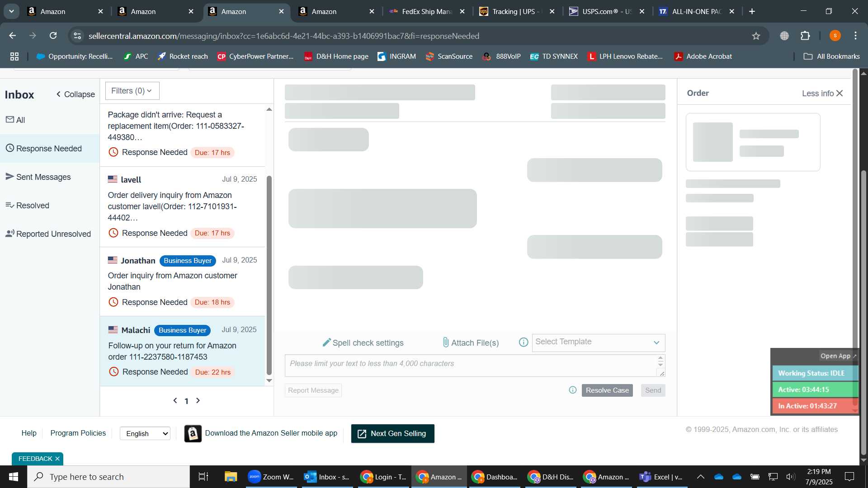This screenshot has height=488, width=868.
Task: Open TD SYNNEX bookmark
Action: pos(554,56)
